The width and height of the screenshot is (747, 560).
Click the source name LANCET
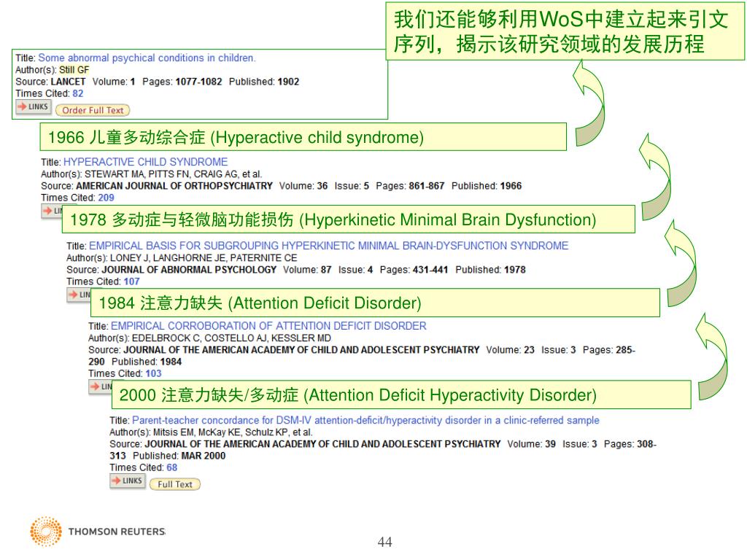coord(68,82)
